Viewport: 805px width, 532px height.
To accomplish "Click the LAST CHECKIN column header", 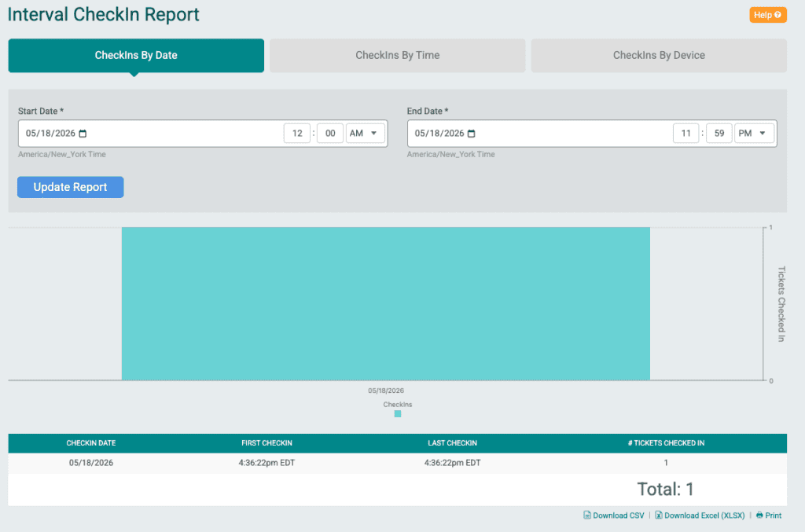I will (452, 442).
